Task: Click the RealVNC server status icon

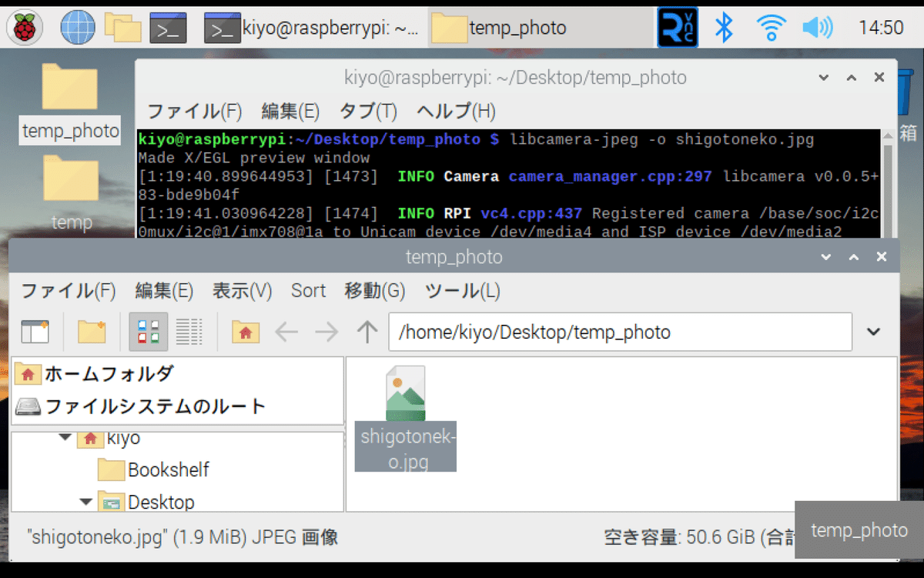Action: (x=677, y=27)
